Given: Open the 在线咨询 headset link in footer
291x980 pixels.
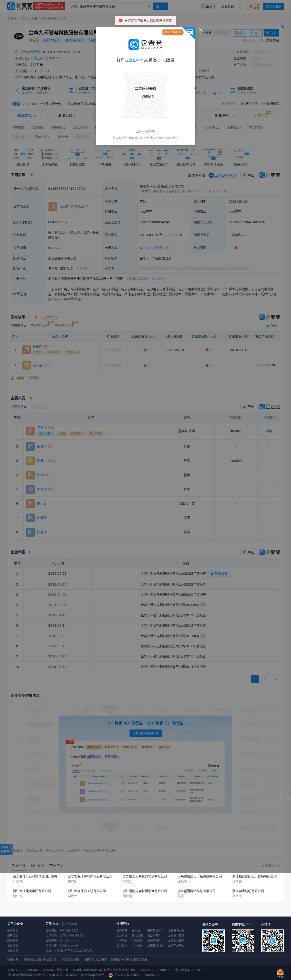Looking at the screenshot, I should 68,924.
